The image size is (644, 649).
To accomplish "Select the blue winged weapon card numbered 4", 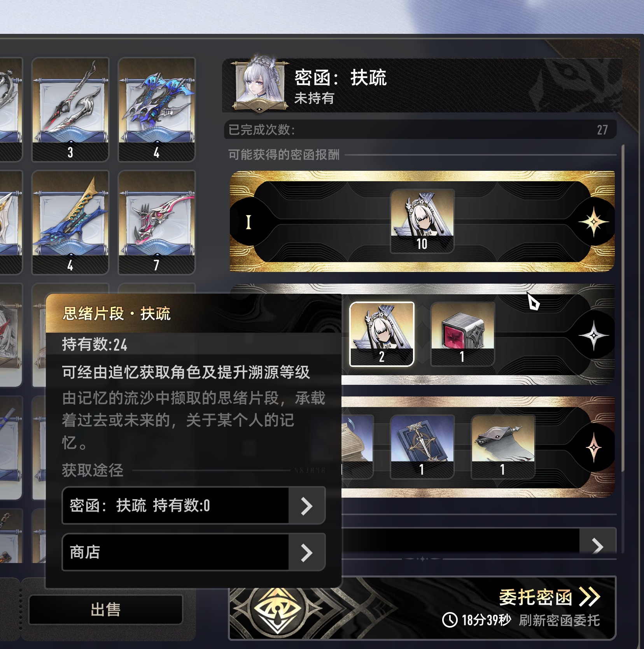I will [x=156, y=109].
